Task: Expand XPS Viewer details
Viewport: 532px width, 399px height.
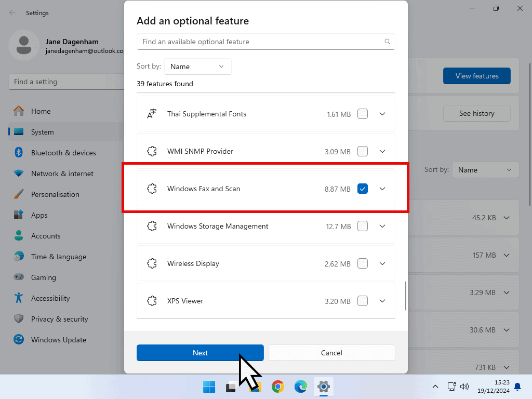Action: click(x=382, y=301)
